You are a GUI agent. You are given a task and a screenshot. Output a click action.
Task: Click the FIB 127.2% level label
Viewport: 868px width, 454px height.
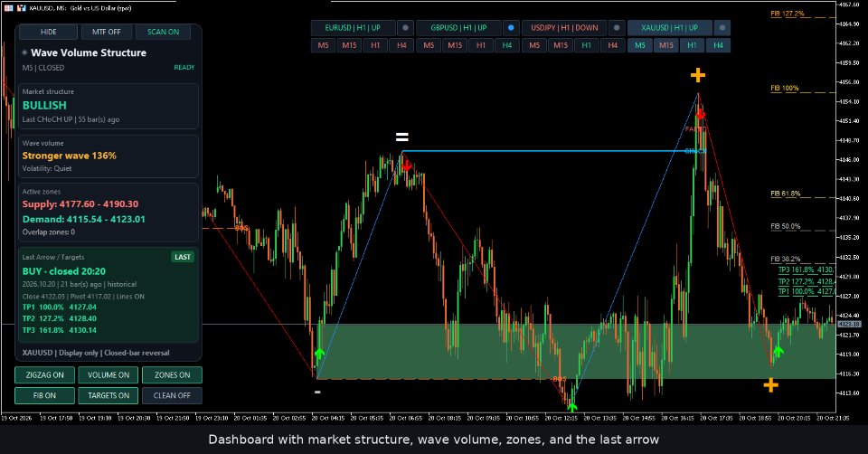[x=788, y=14]
